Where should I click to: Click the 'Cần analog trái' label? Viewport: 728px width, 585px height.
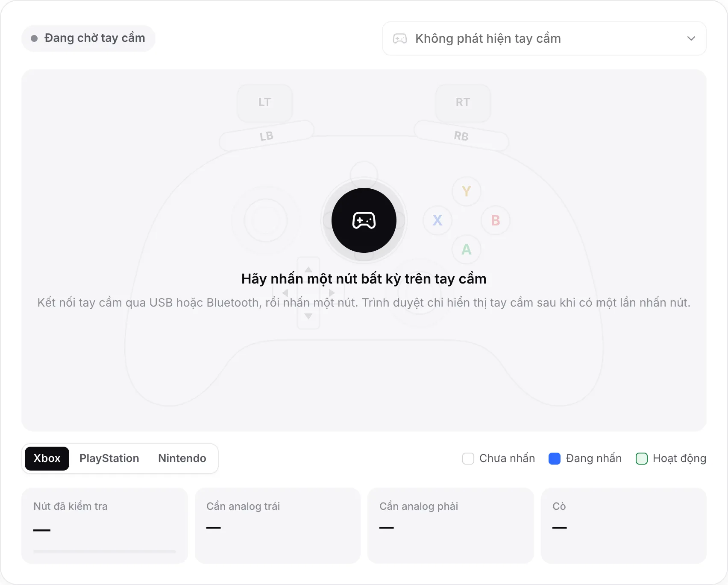[x=243, y=506]
